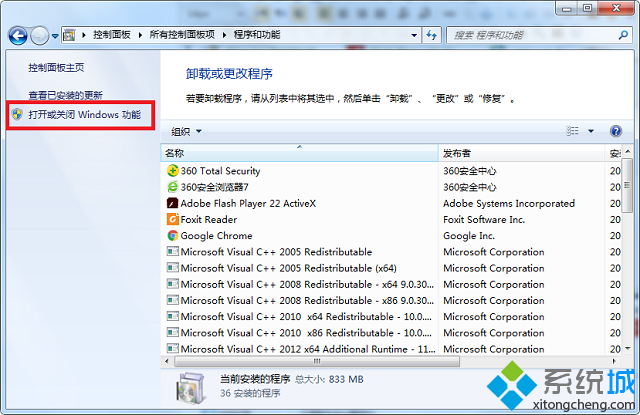Click icon of Visual C++ 2010 x86 entry

coord(173,332)
